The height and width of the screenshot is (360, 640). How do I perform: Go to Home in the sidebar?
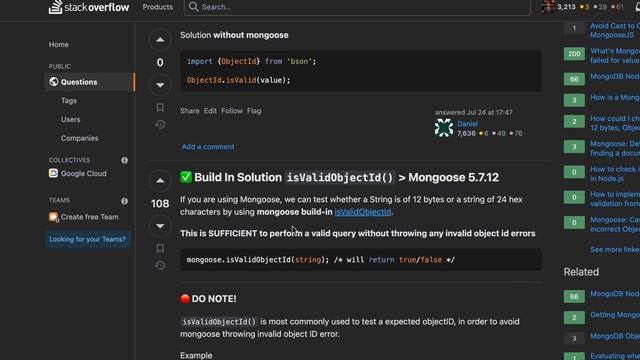coord(59,44)
